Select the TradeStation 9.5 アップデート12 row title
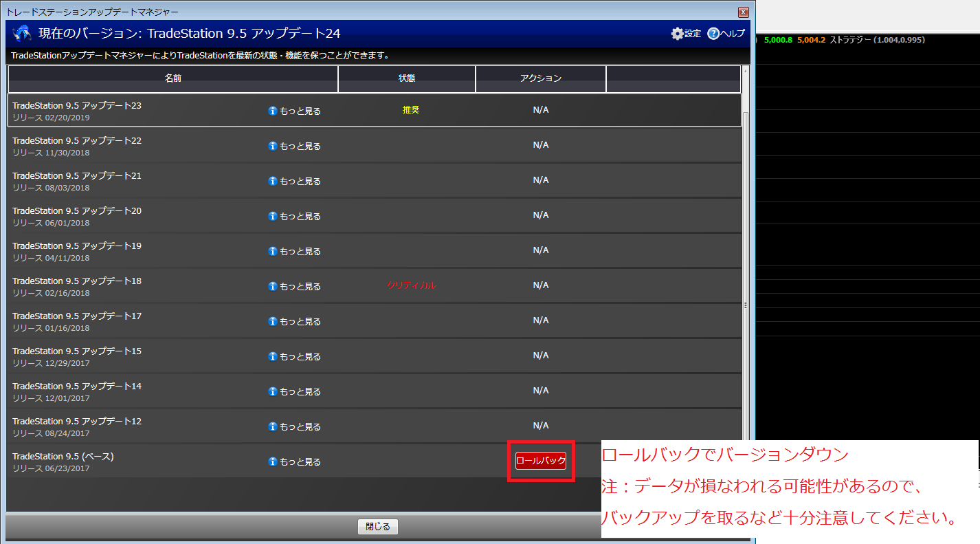The width and height of the screenshot is (980, 544). 77,421
